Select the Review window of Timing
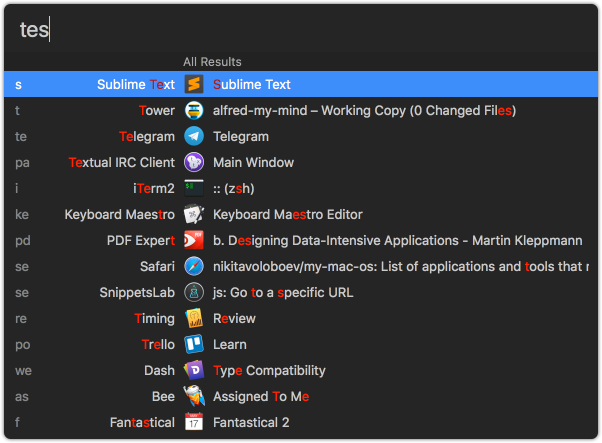 point(234,319)
